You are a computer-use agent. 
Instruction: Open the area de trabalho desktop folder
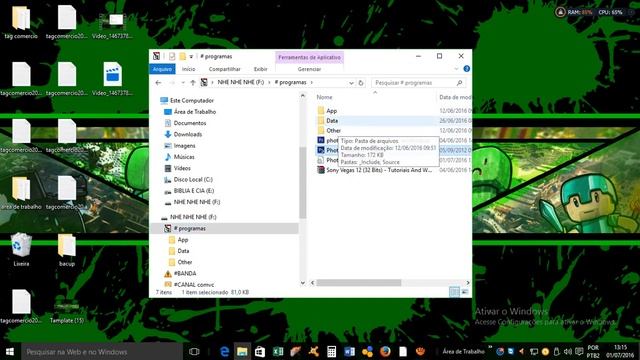click(x=21, y=192)
